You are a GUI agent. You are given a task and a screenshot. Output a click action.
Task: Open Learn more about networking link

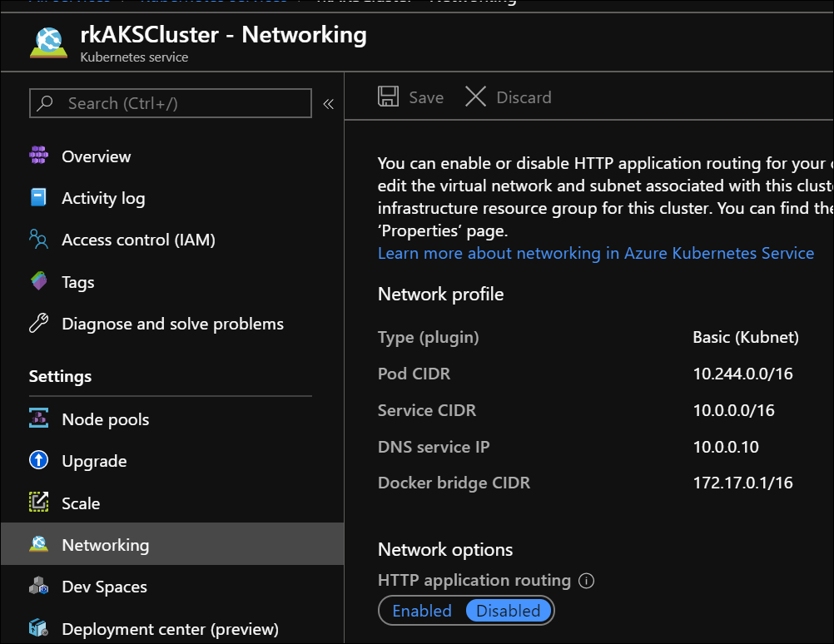coord(596,253)
